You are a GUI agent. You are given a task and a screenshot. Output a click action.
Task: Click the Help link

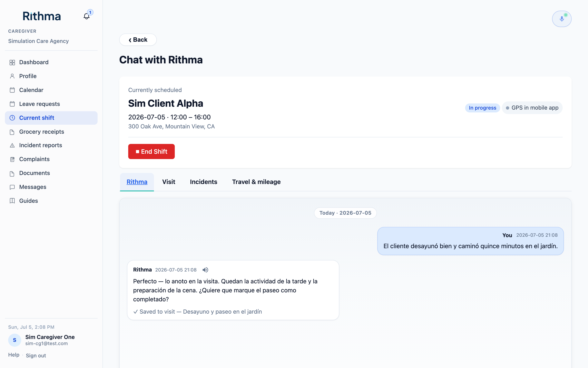[14, 355]
